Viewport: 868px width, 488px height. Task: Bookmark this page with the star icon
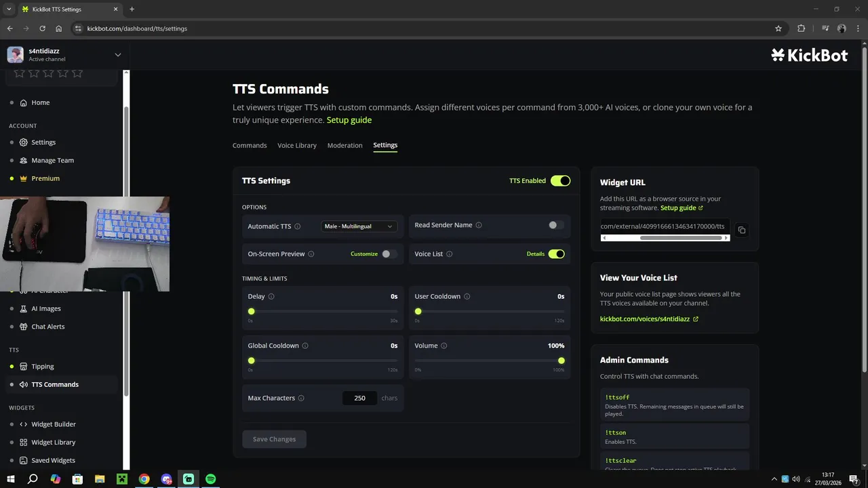coord(778,28)
